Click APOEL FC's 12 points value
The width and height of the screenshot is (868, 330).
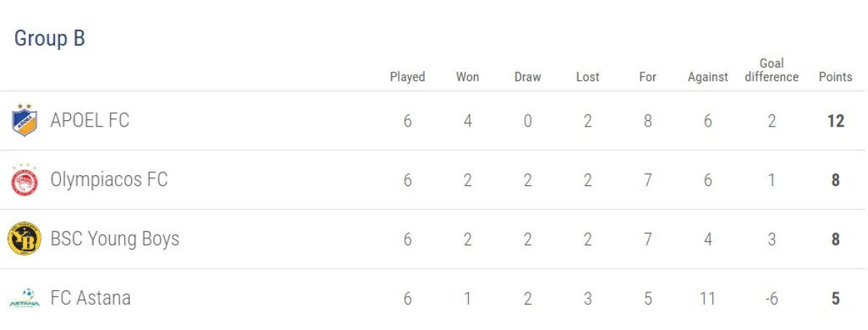835,121
